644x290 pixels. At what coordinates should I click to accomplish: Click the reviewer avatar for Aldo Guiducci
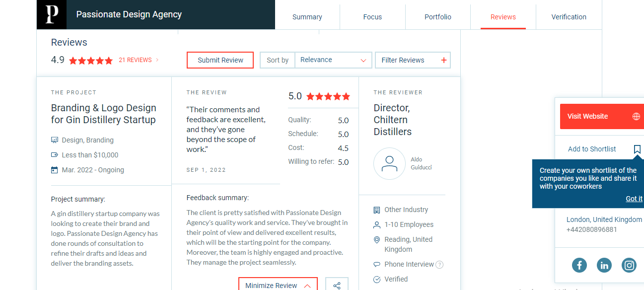pos(389,164)
